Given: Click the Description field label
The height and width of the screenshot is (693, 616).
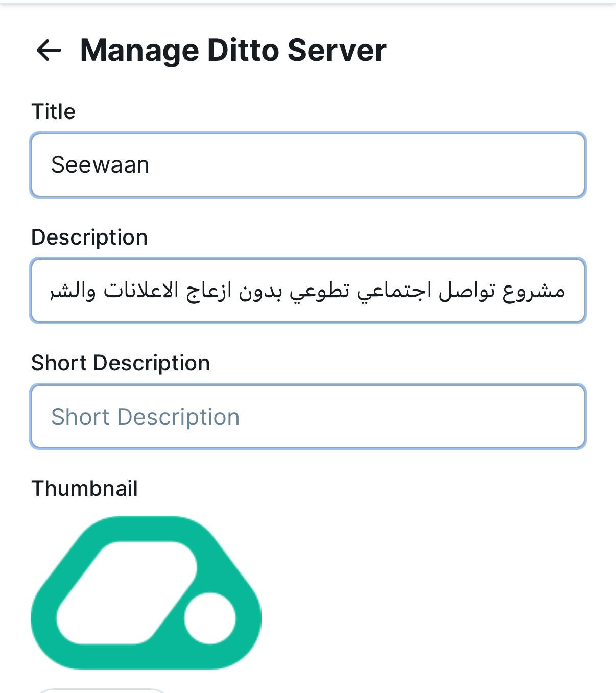Looking at the screenshot, I should point(89,237).
